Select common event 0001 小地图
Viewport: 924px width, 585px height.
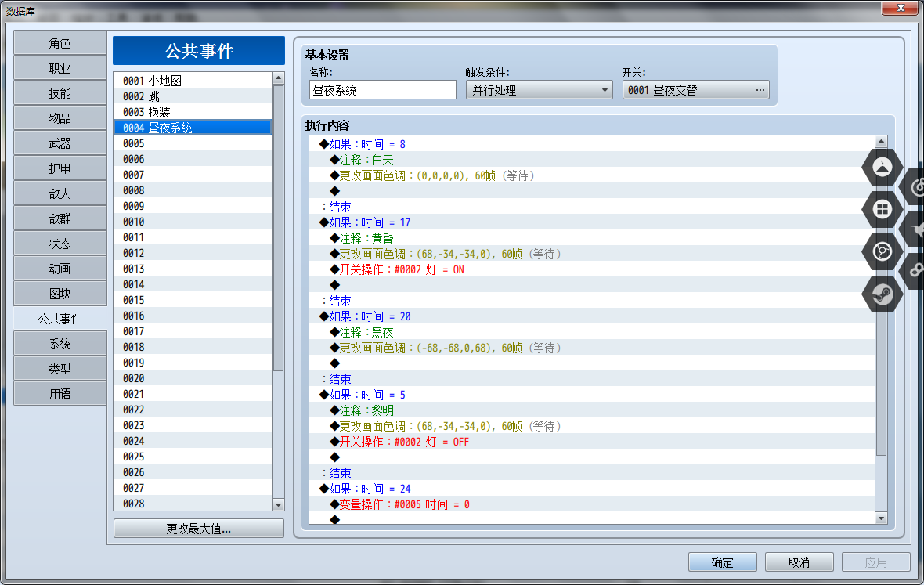(193, 81)
